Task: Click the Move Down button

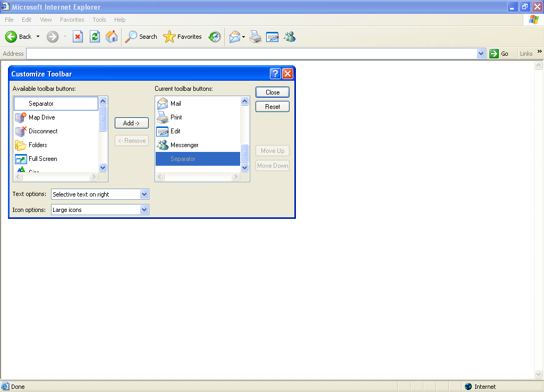Action: click(x=273, y=166)
